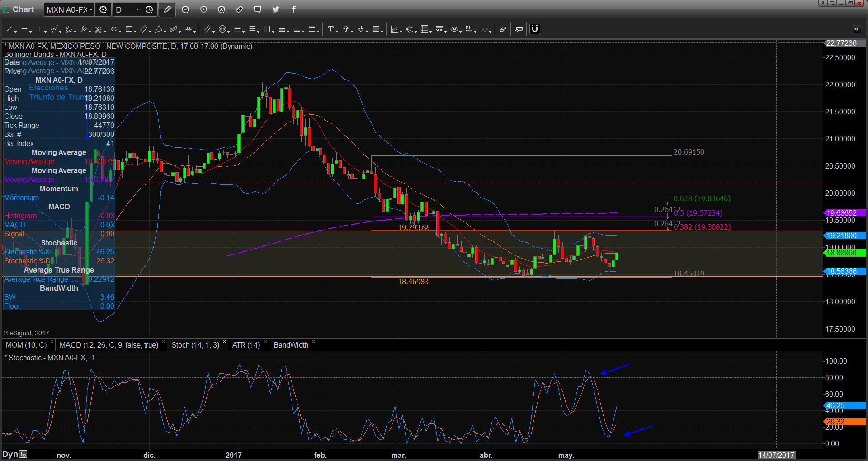Click the linked arrows swap icon
Viewport: 868px width, 461px height.
pos(240,9)
